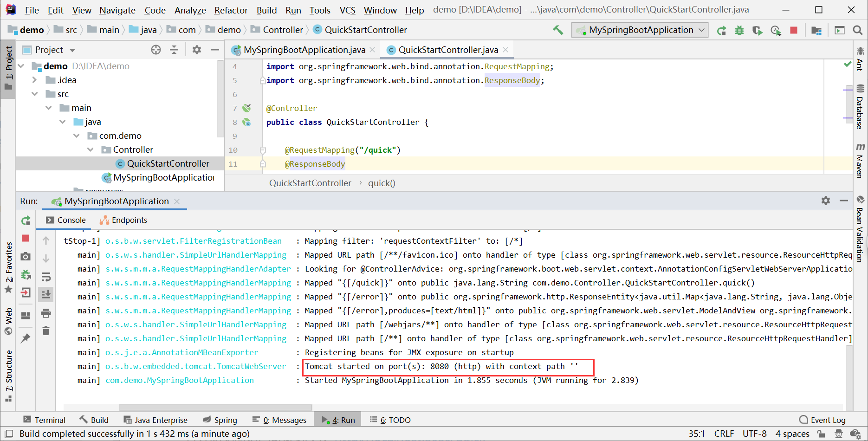
Task: Click the up arrow in the console toolbar
Action: pos(46,240)
